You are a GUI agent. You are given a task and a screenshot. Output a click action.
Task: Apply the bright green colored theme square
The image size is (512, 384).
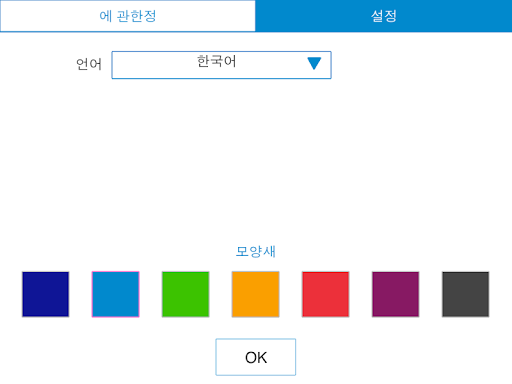coord(186,294)
